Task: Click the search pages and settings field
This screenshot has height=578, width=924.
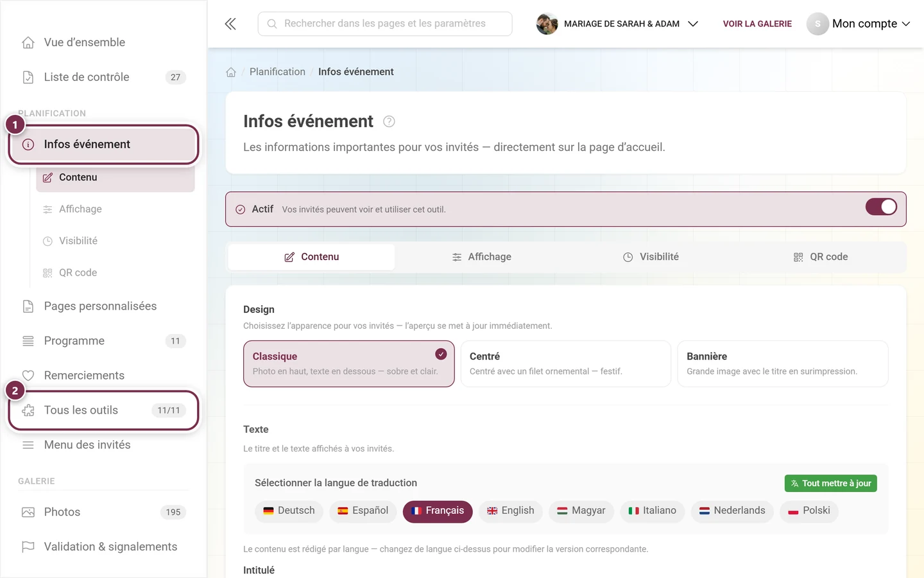Action: pos(385,24)
